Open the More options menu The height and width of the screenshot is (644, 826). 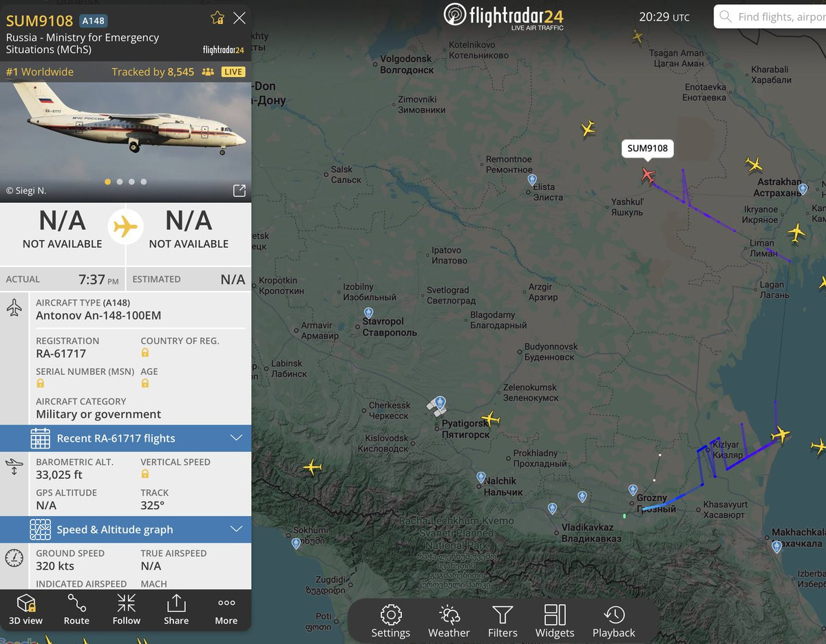(x=226, y=610)
